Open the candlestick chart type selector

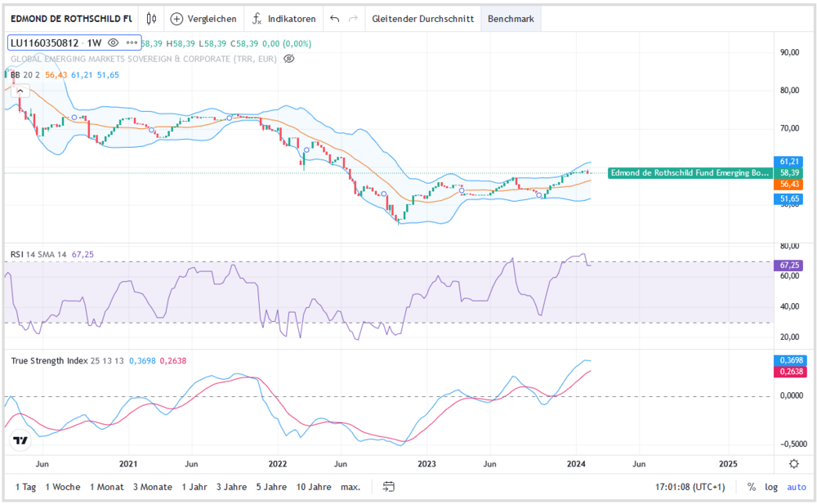pyautogui.click(x=151, y=19)
